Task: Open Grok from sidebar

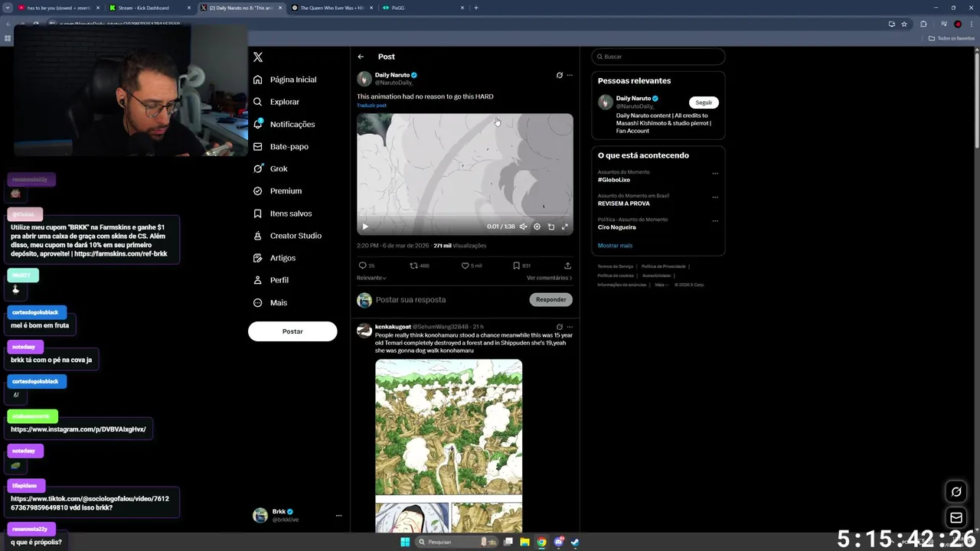Action: [x=270, y=168]
